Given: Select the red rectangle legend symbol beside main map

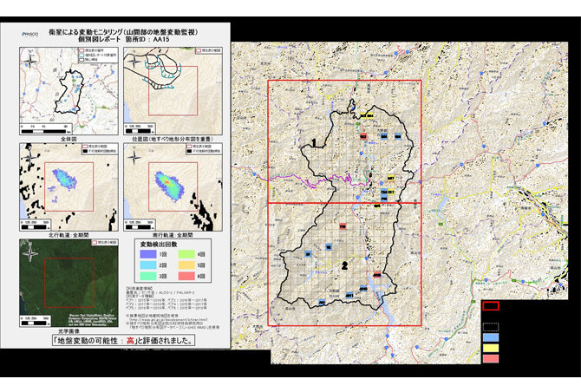Looking at the screenshot, I should (x=491, y=305).
